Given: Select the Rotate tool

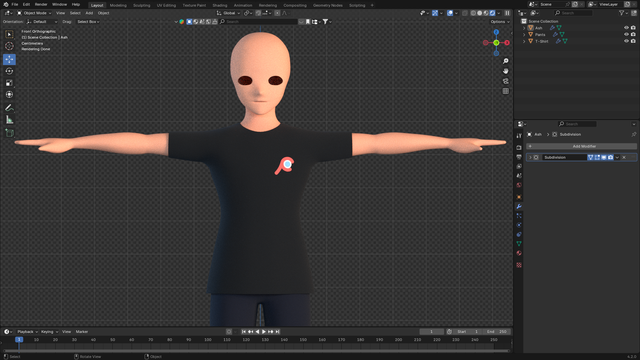Looking at the screenshot, I should click(9, 71).
